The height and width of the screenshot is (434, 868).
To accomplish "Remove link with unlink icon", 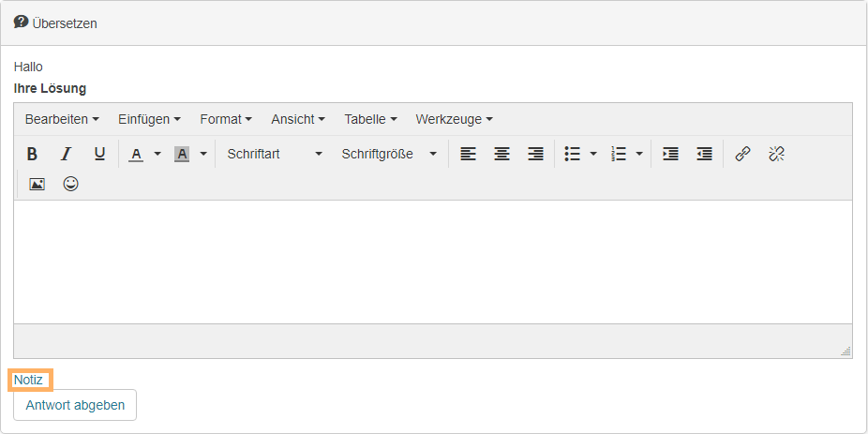I will [776, 154].
